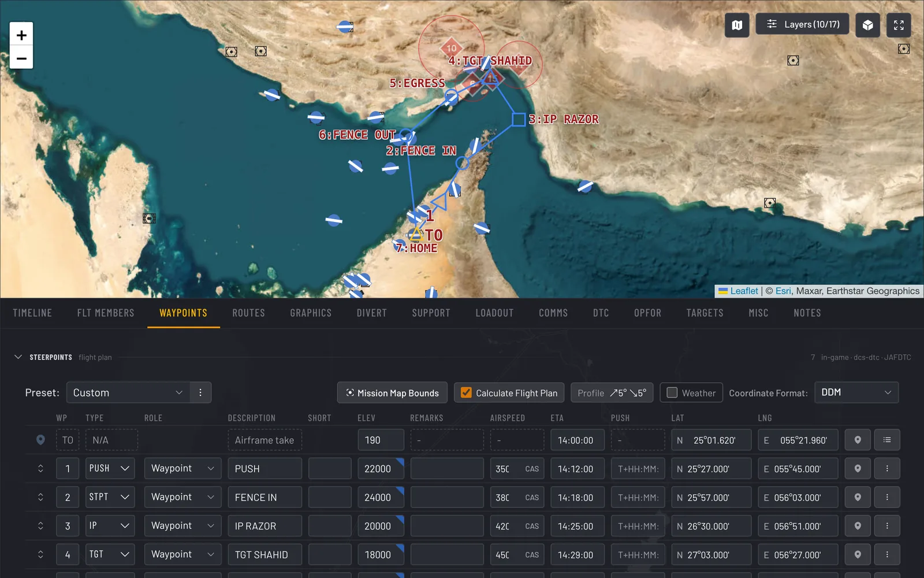
Task: Show TGT SHAHID waypoint on map pin
Action: pyautogui.click(x=858, y=554)
